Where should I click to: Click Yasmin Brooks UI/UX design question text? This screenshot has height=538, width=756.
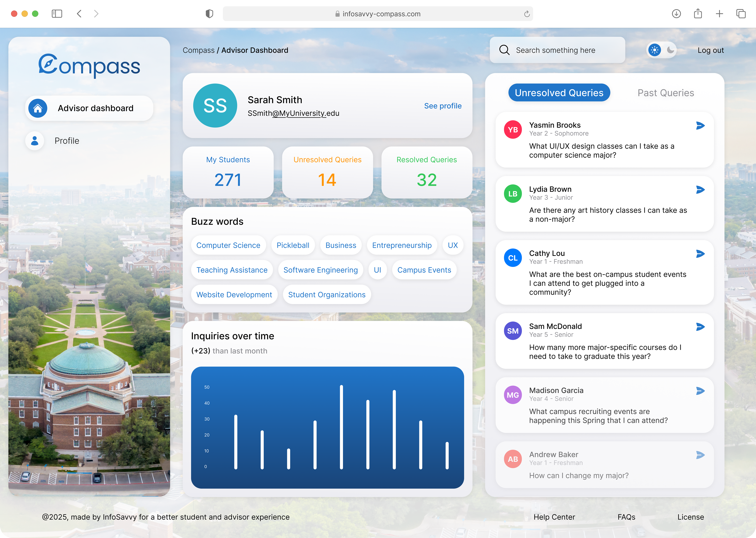coord(601,151)
